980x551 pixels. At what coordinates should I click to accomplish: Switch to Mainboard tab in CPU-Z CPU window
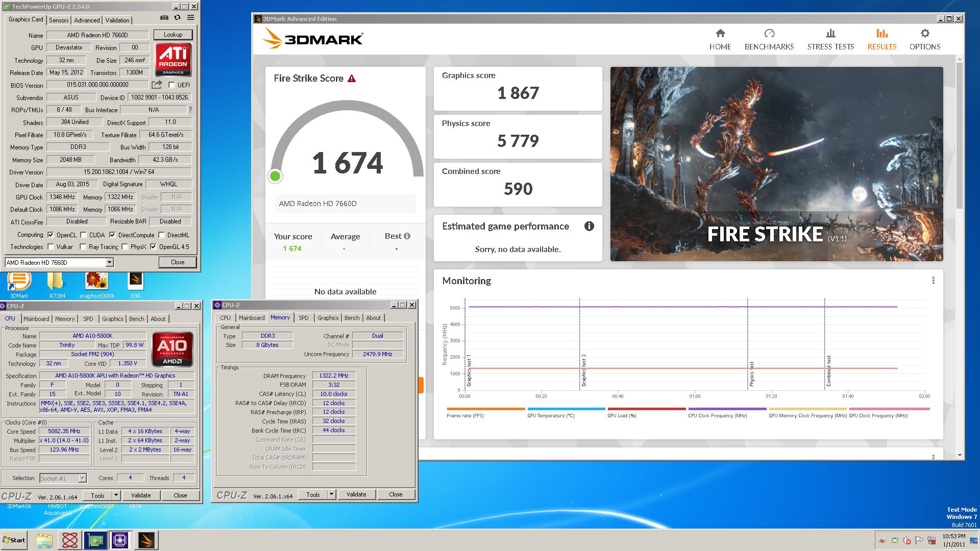point(36,319)
